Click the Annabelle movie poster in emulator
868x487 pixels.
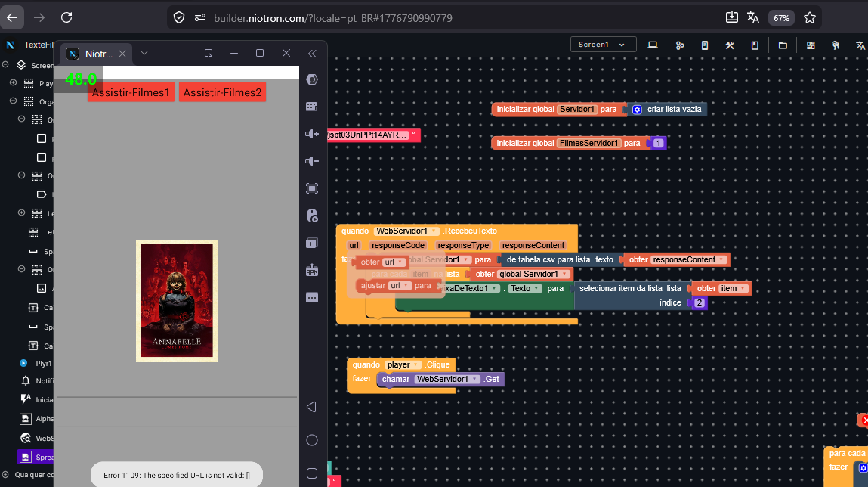[x=177, y=301]
